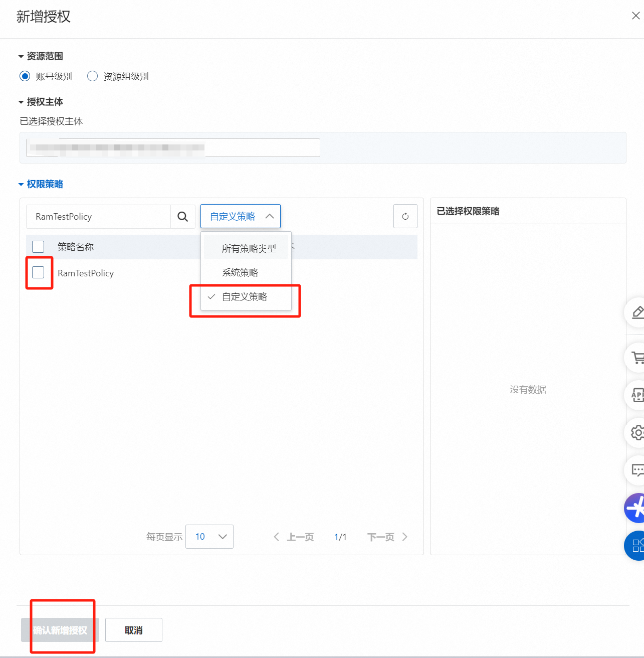Click the 取消 button
This screenshot has height=658, width=644.
(x=134, y=630)
